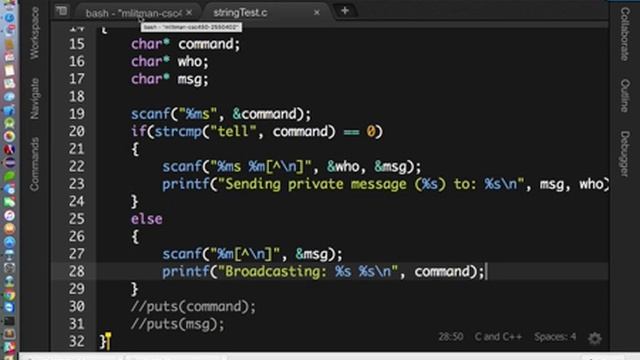Open Google Chrome from the dock
The image size is (640, 360).
click(9, 295)
